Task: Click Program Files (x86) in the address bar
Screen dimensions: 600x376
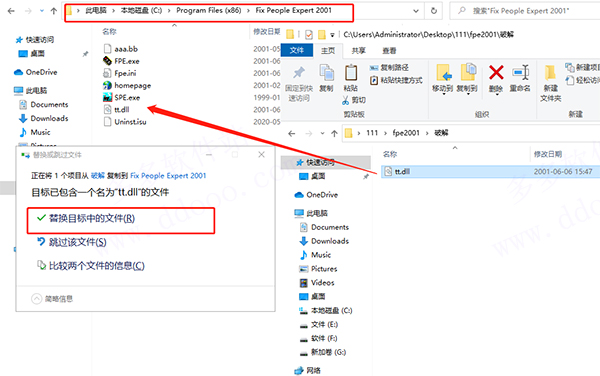Action: click(x=209, y=10)
